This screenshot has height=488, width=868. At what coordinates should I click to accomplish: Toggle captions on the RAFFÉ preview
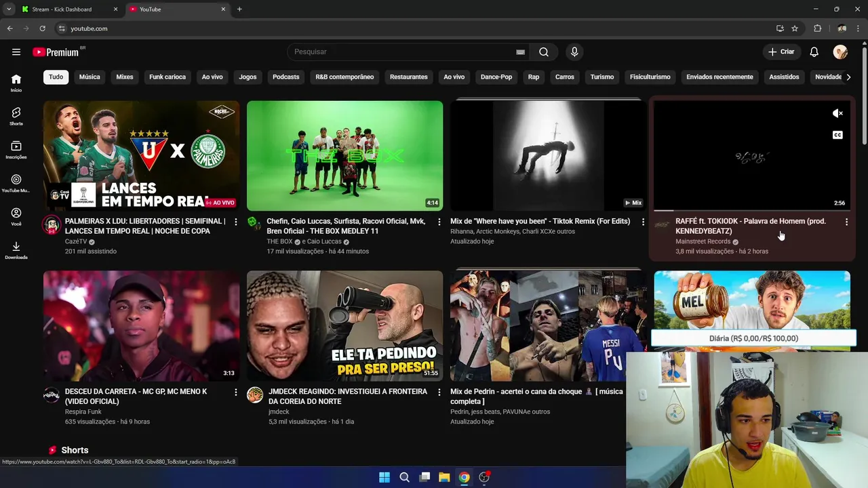(x=837, y=135)
